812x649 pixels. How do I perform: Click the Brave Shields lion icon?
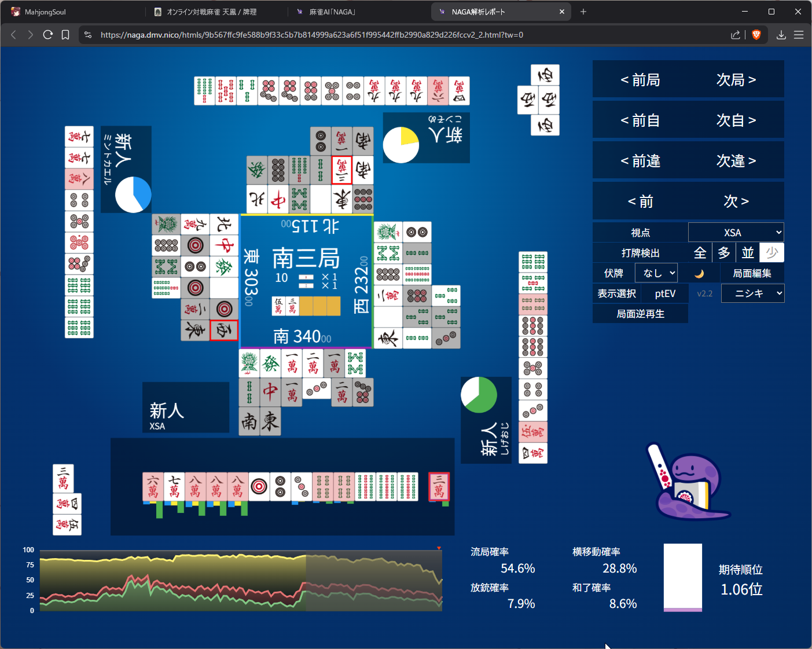point(756,35)
